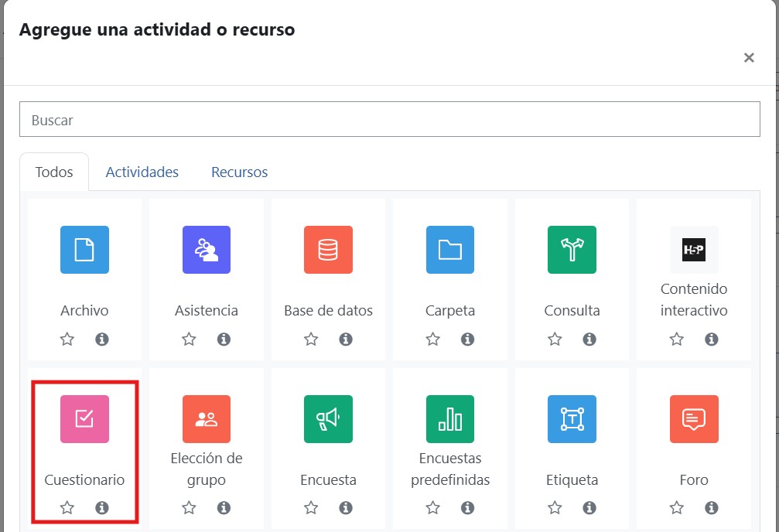Click the Etiqueta label text
Viewport: 779px width, 532px height.
tap(572, 480)
